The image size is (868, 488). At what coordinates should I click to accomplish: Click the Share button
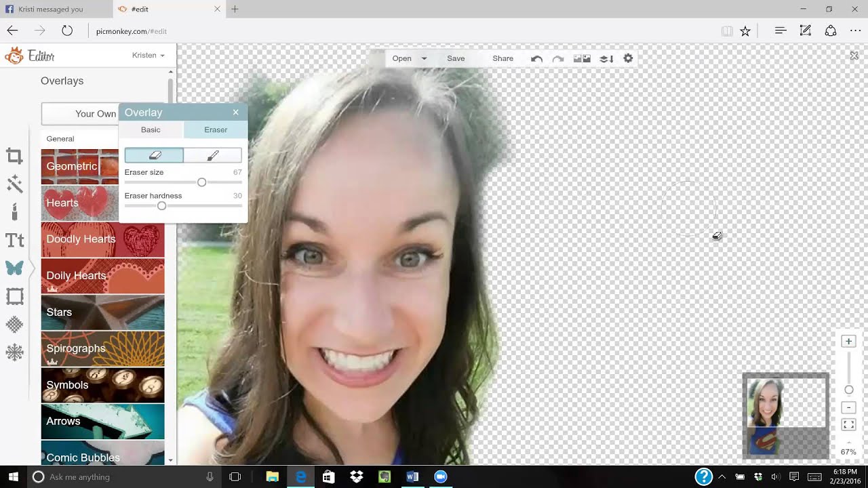coord(502,58)
